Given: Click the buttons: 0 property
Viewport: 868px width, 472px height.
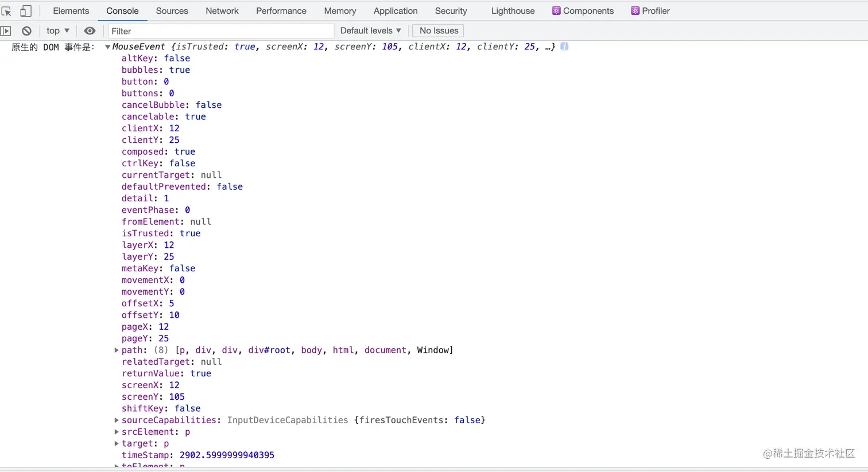Looking at the screenshot, I should [148, 93].
